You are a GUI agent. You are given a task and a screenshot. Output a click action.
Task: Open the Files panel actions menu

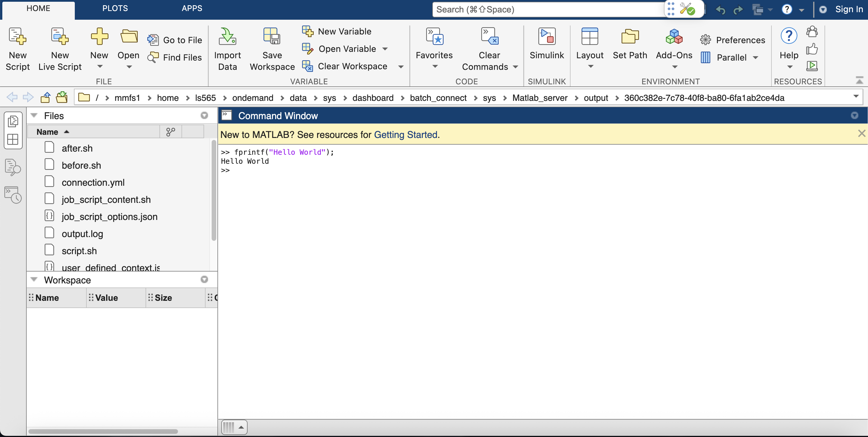(x=204, y=116)
